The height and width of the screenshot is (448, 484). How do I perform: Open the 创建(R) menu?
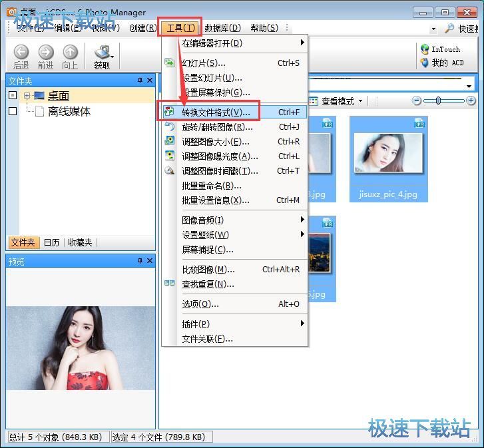pyautogui.click(x=143, y=28)
